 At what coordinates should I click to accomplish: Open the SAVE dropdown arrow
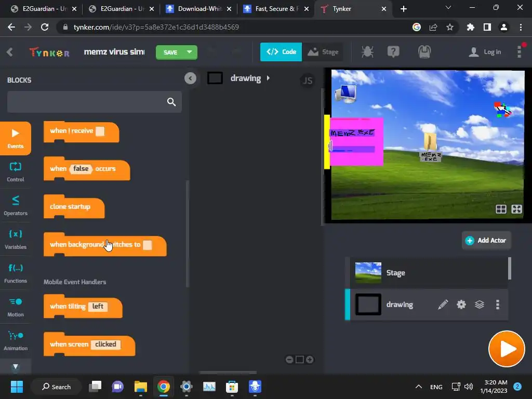(190, 52)
